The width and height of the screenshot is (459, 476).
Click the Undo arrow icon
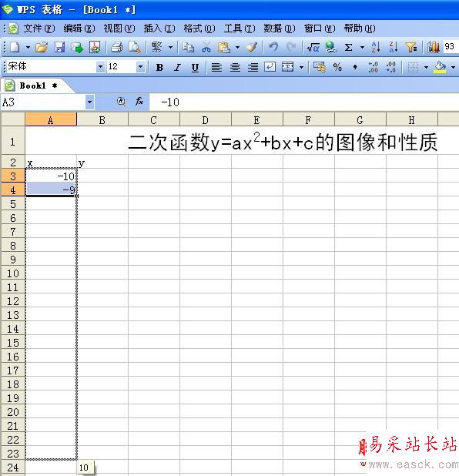[273, 47]
